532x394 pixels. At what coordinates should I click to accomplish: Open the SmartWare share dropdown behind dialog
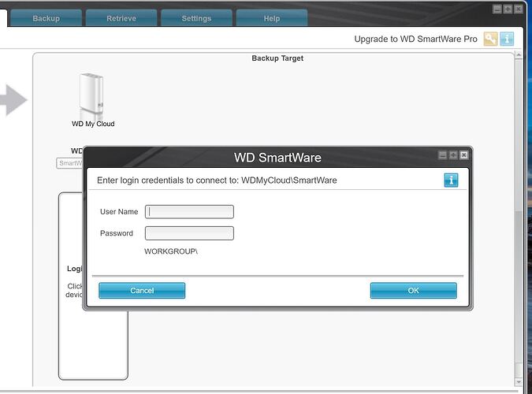click(69, 163)
